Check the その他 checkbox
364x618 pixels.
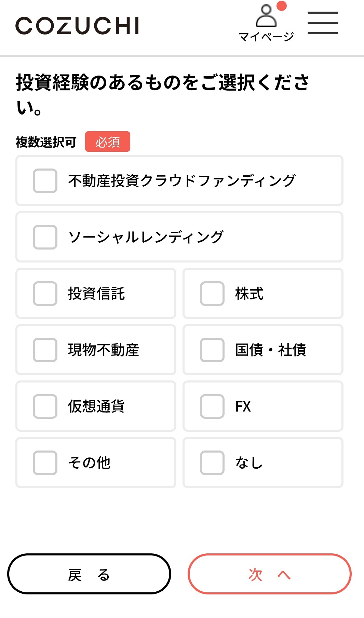[x=45, y=463]
